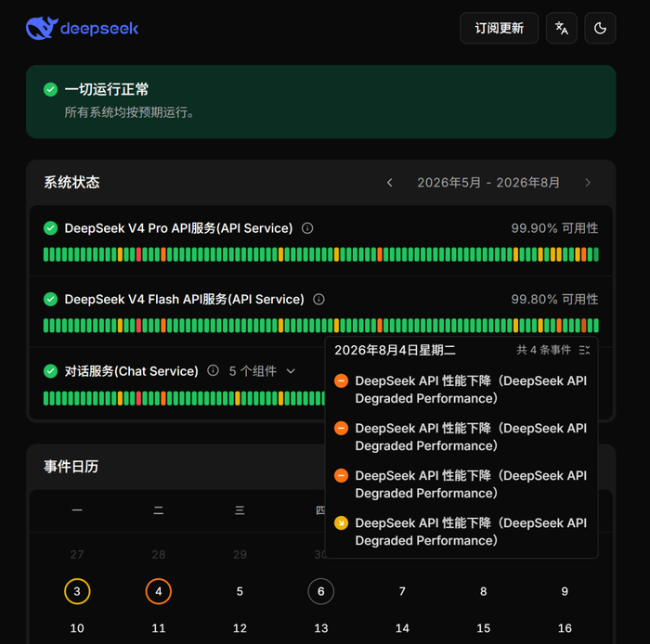Open the language translation switcher
This screenshot has width=650, height=644.
[x=561, y=28]
